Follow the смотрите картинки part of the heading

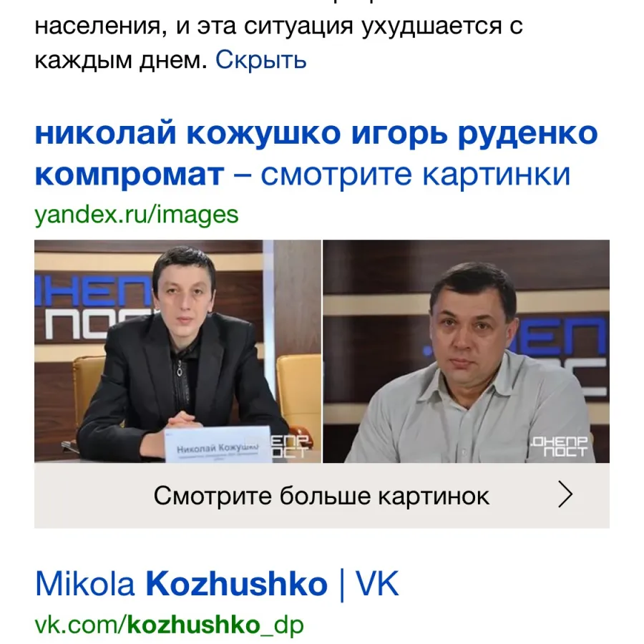point(415,175)
